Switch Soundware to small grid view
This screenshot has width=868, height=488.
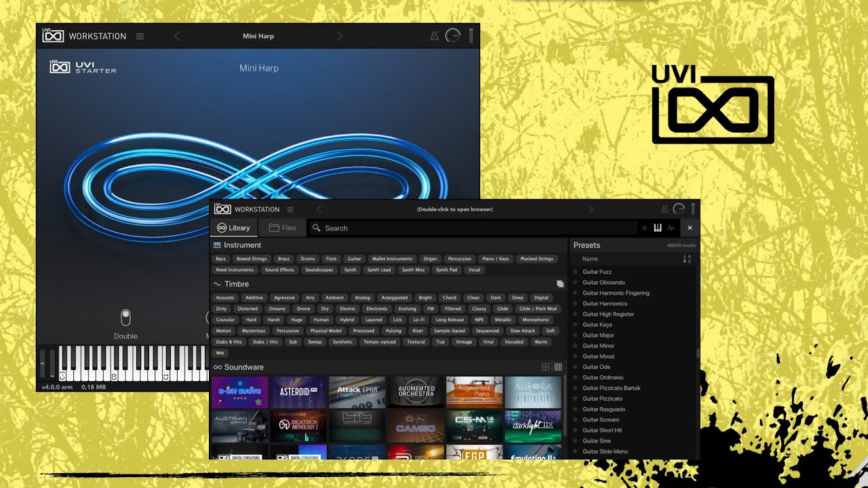[x=558, y=367]
